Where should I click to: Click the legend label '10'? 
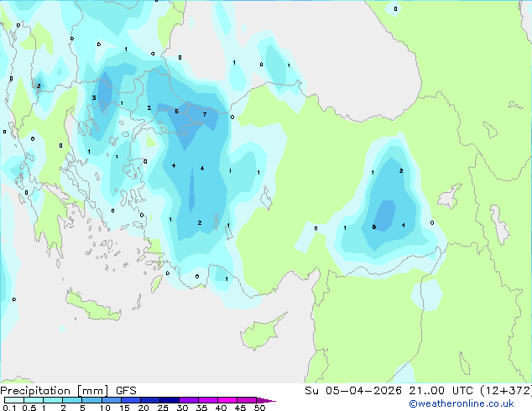pos(105,408)
